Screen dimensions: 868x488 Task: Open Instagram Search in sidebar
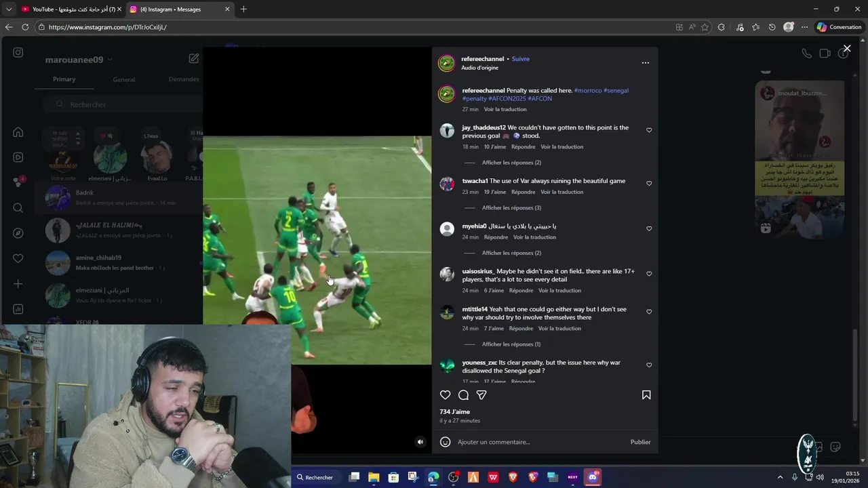[x=18, y=208]
